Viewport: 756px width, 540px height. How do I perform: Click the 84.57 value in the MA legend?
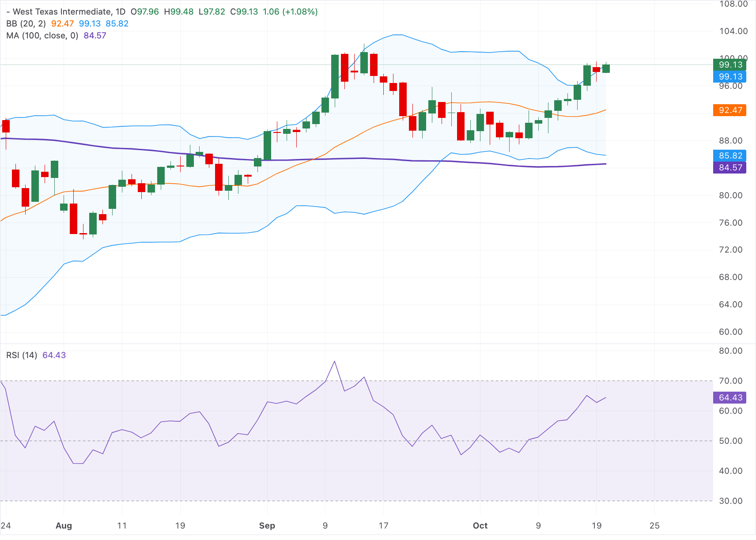(95, 36)
